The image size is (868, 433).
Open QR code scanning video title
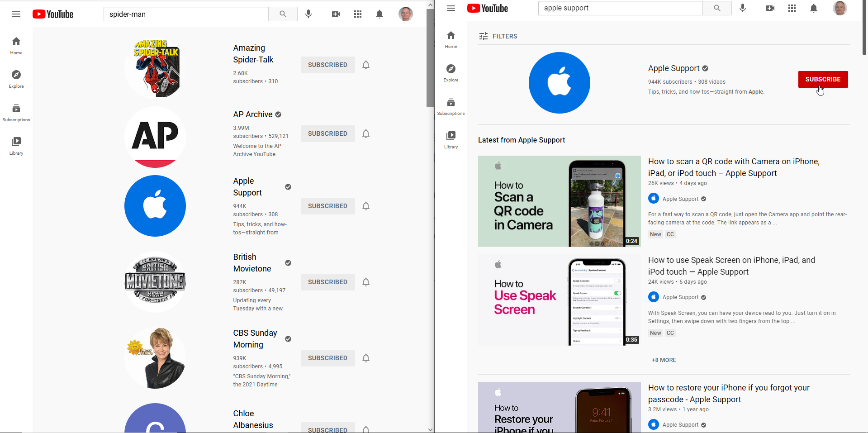coord(734,167)
